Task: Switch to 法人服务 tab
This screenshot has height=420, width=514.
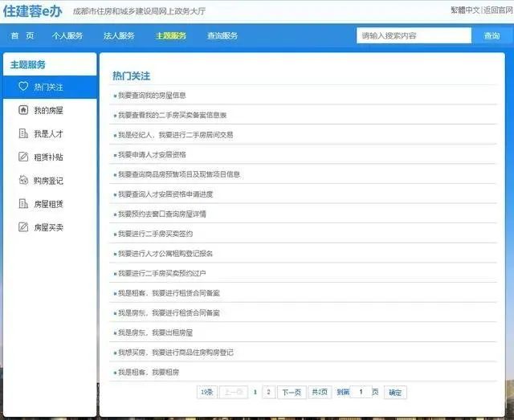Action: pyautogui.click(x=119, y=36)
